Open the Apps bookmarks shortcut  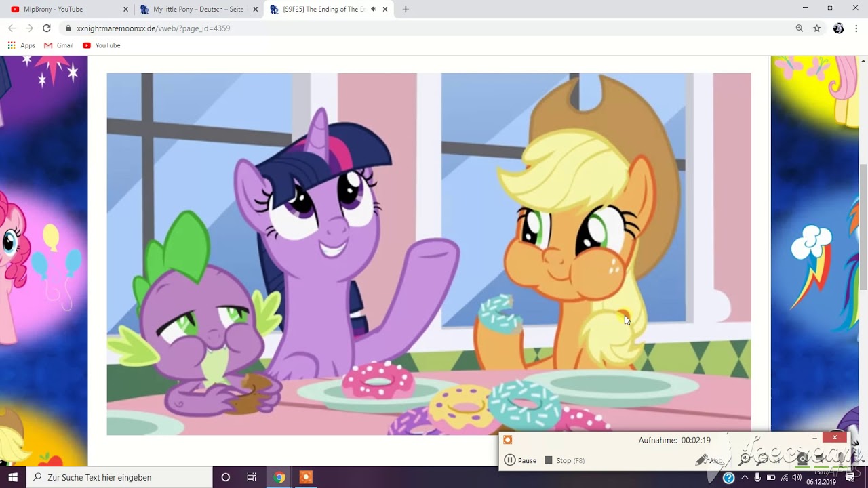click(x=21, y=45)
